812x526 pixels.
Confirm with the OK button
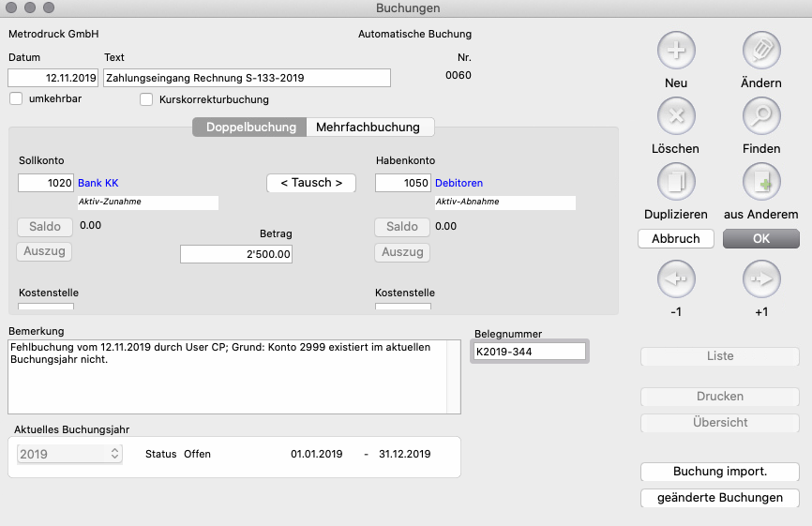click(760, 239)
